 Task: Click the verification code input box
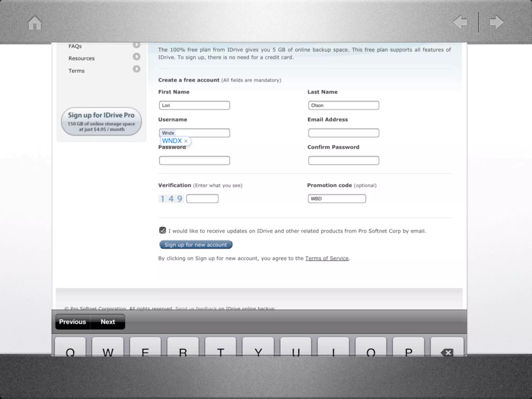point(202,199)
